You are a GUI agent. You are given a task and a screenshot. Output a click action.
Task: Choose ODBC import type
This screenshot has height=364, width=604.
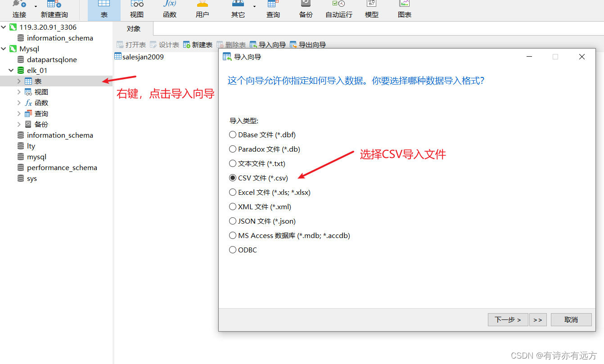click(x=243, y=250)
